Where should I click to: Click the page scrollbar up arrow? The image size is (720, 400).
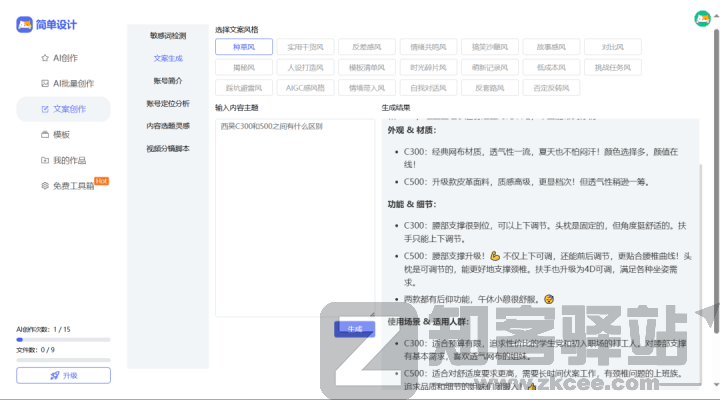tap(716, 16)
